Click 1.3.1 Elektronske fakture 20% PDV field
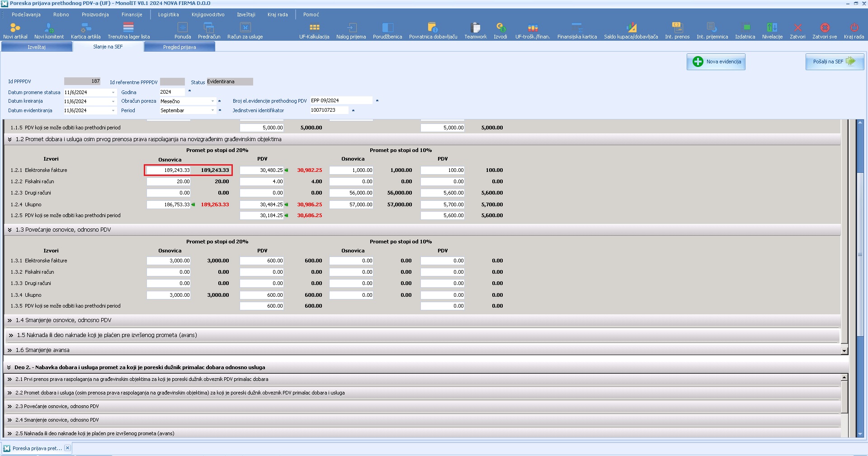This screenshot has height=456, width=868. point(262,261)
